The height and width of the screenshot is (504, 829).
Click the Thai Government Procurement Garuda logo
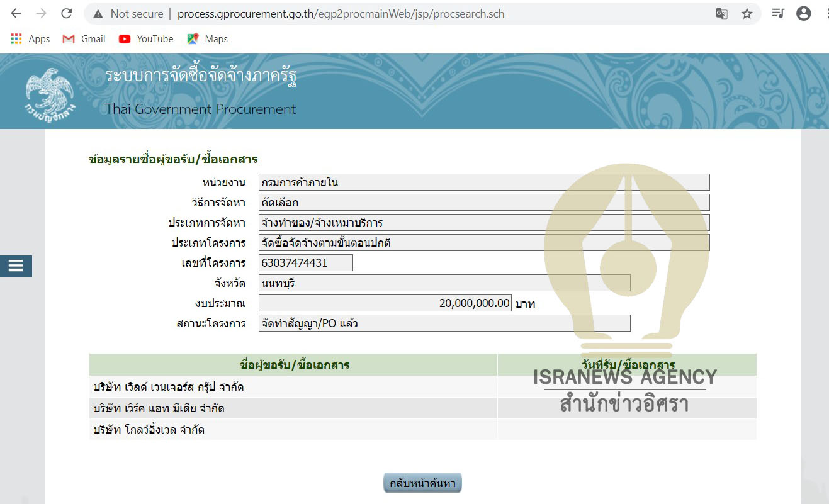click(x=50, y=94)
